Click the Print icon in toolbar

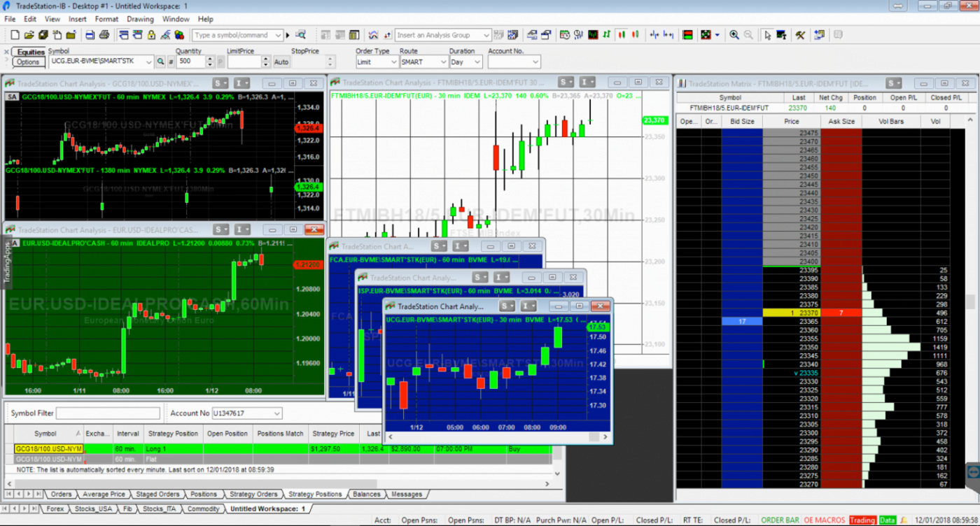pos(104,35)
